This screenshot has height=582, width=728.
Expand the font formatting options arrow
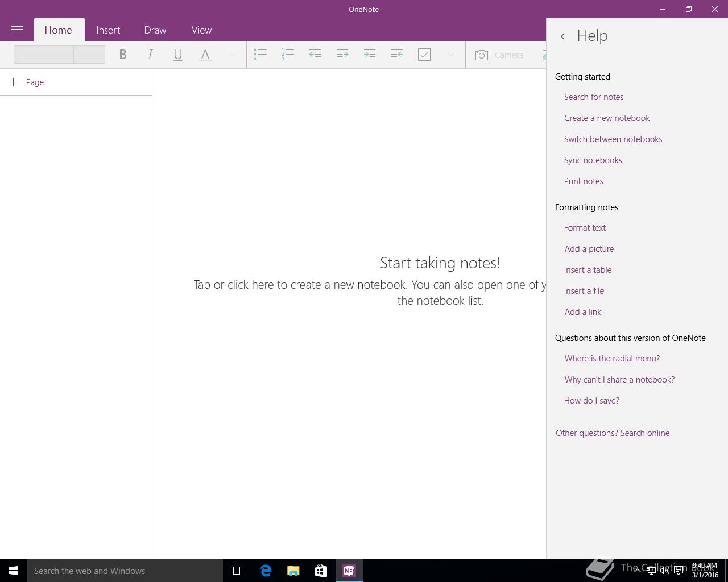(x=232, y=55)
